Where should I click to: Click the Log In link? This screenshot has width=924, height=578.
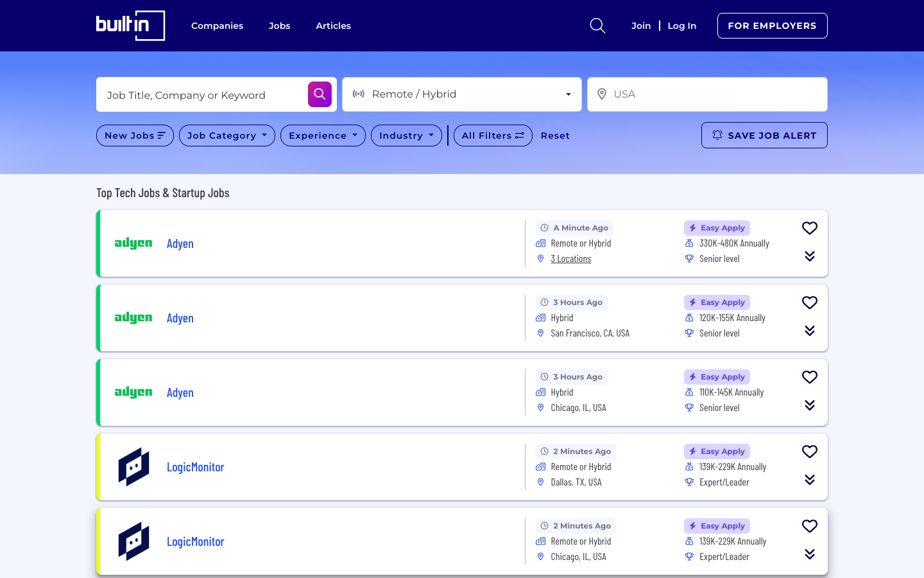coord(682,26)
